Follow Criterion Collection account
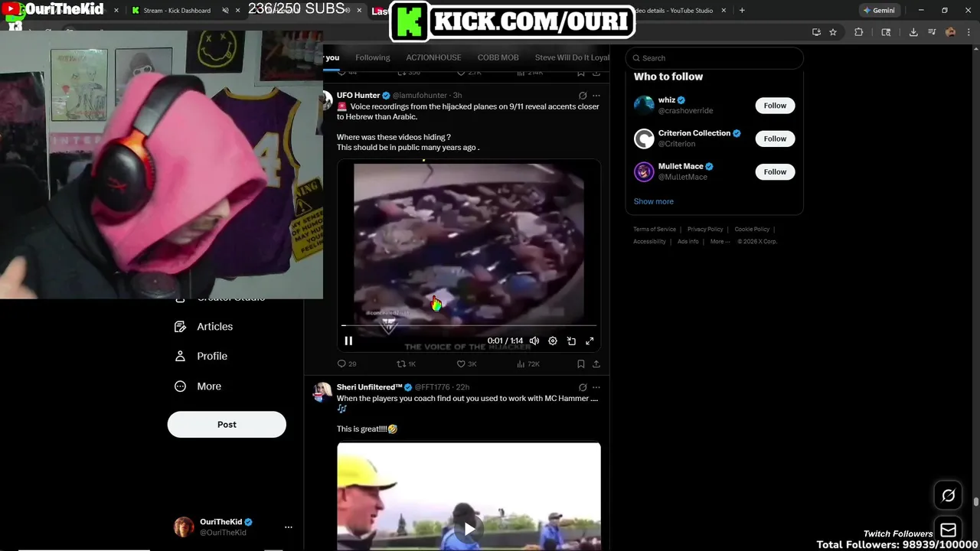 point(775,139)
